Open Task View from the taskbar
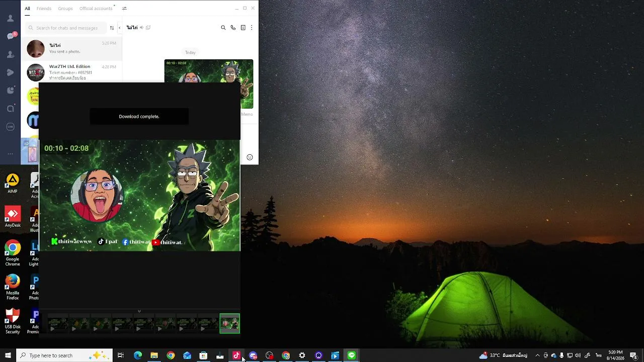This screenshot has height=362, width=644. point(121,355)
